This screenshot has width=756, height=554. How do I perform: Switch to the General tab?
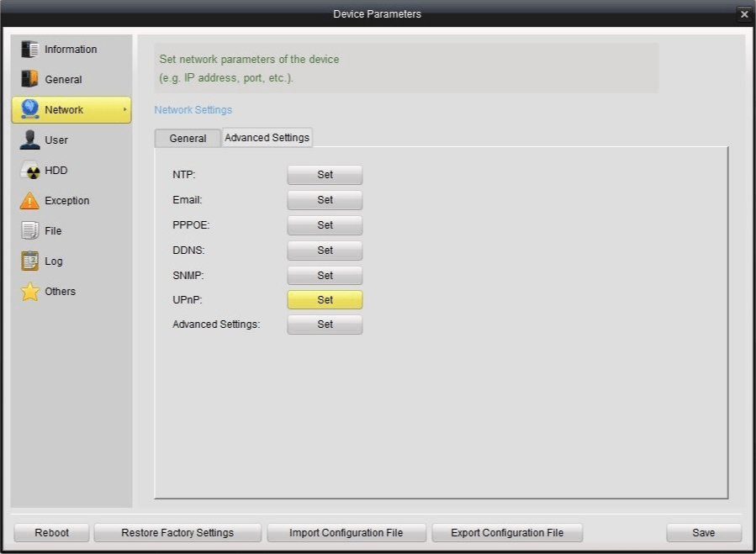(x=187, y=138)
